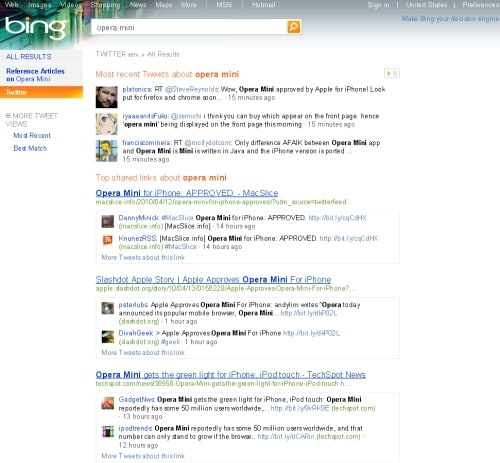The height and width of the screenshot is (463, 500).
Task: Open bit.ly link in KnunezRSS tweet
Action: pos(349,238)
